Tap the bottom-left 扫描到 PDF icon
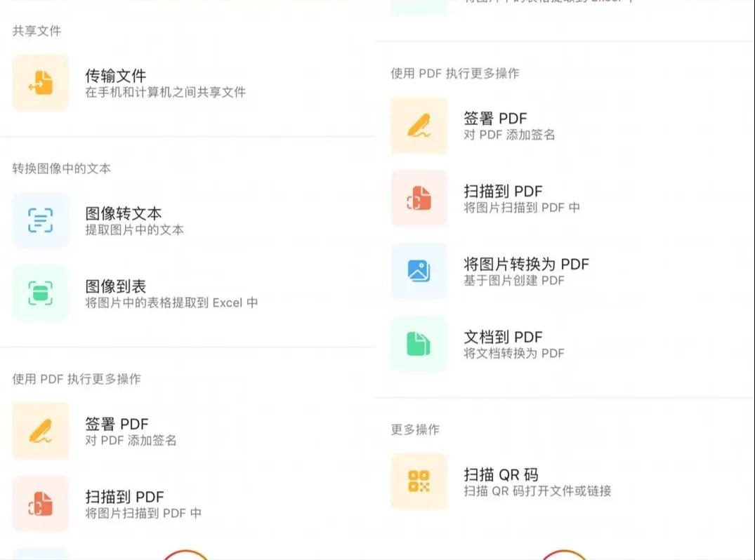This screenshot has width=755, height=560. (40, 504)
